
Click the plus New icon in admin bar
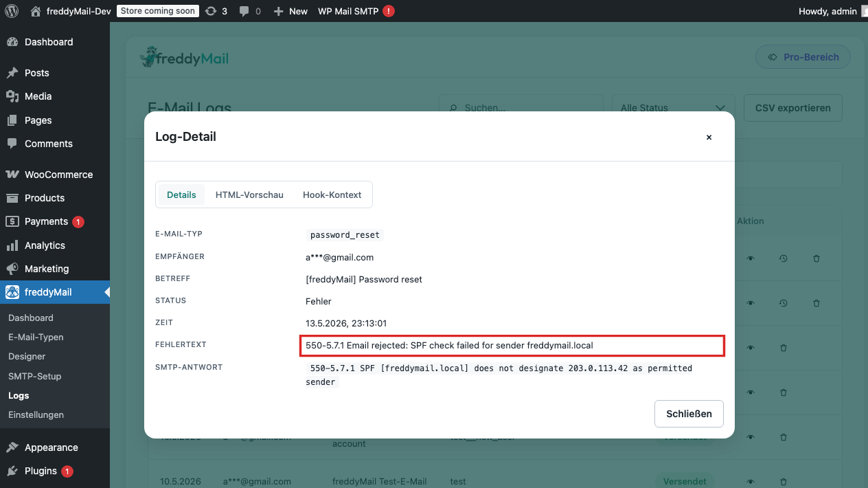tap(278, 12)
